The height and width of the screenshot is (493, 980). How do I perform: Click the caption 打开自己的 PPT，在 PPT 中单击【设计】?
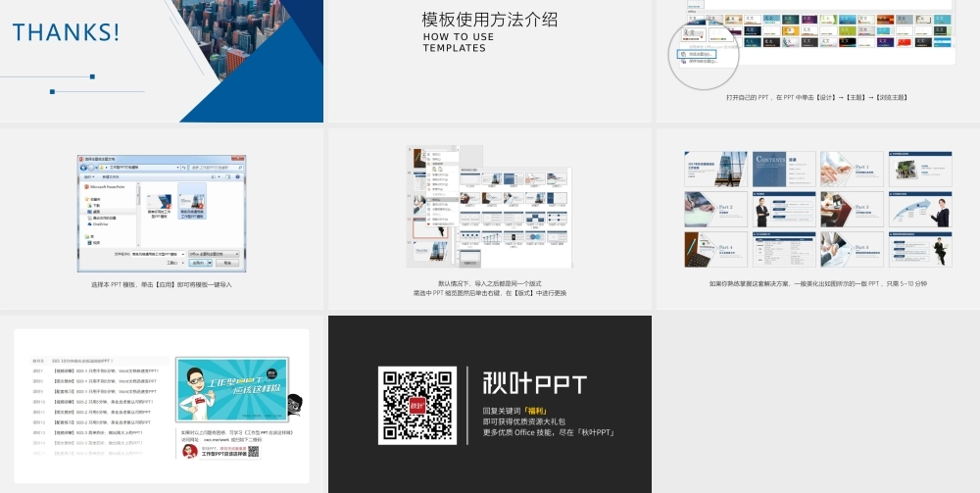click(x=817, y=97)
